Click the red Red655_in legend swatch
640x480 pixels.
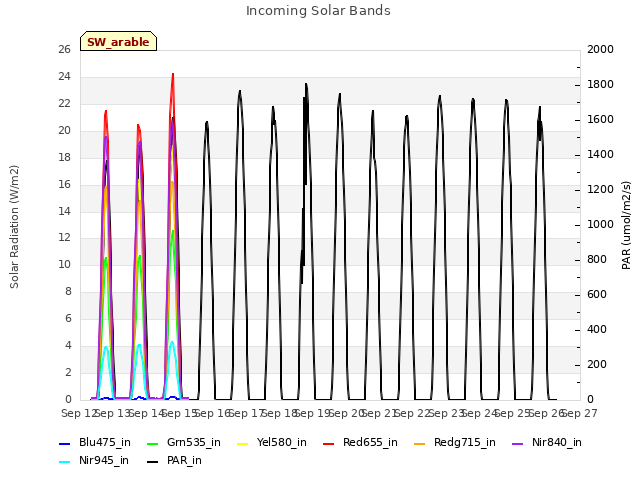[x=329, y=444]
